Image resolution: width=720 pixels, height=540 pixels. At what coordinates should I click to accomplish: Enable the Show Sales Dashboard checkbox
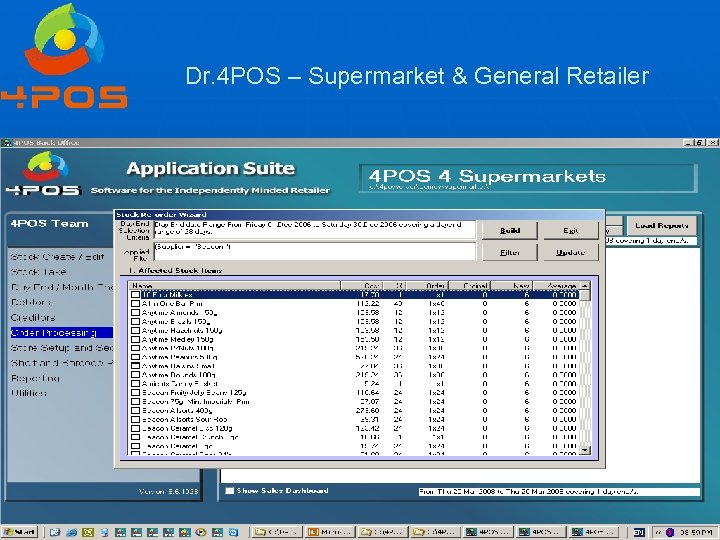click(x=230, y=490)
